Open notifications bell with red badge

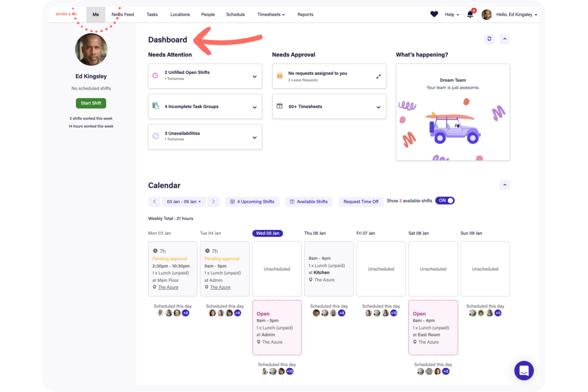coord(470,14)
